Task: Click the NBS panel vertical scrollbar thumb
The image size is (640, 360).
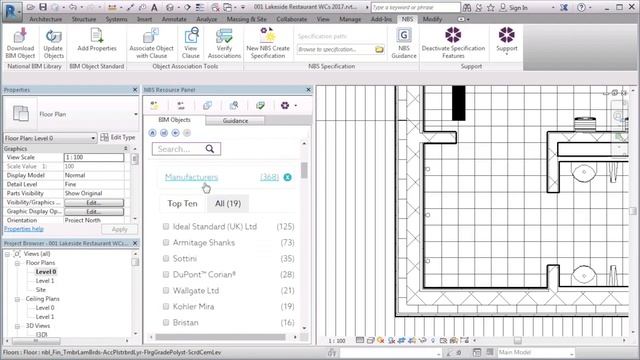Action: [x=304, y=170]
